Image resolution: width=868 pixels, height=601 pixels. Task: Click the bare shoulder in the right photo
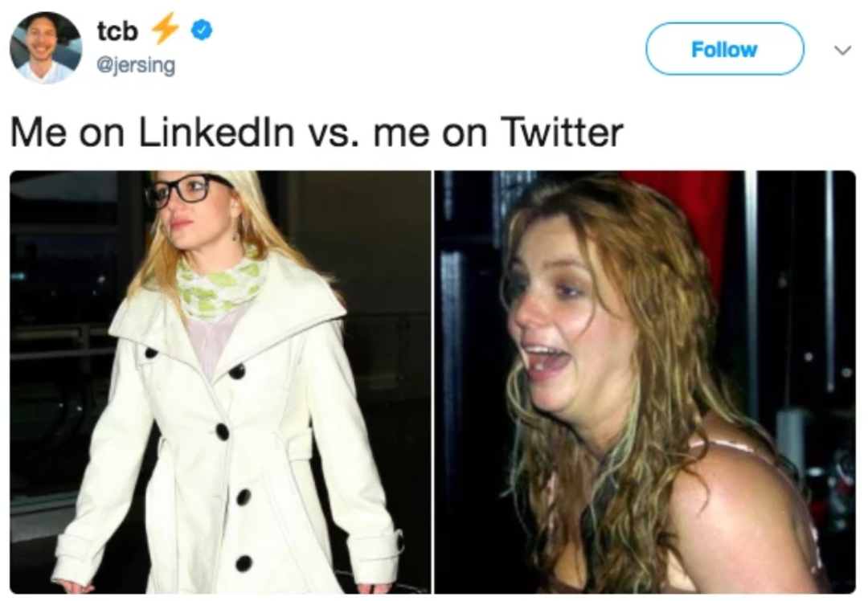[x=736, y=498]
